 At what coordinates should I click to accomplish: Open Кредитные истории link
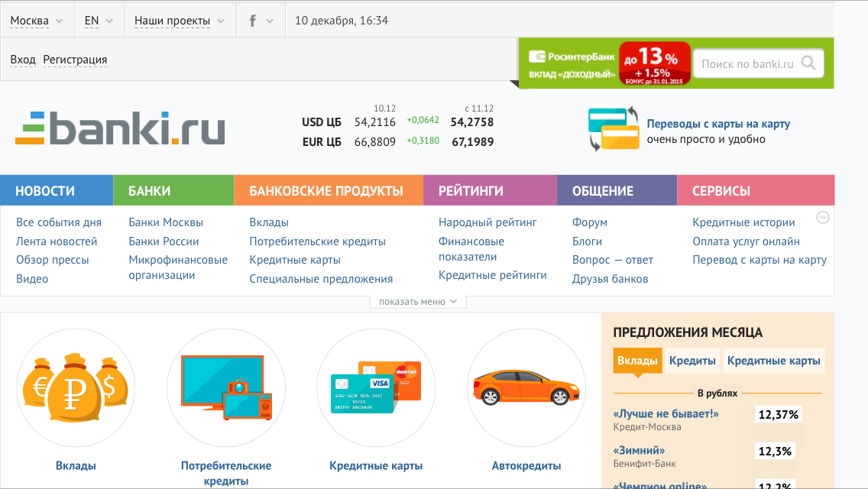(743, 222)
